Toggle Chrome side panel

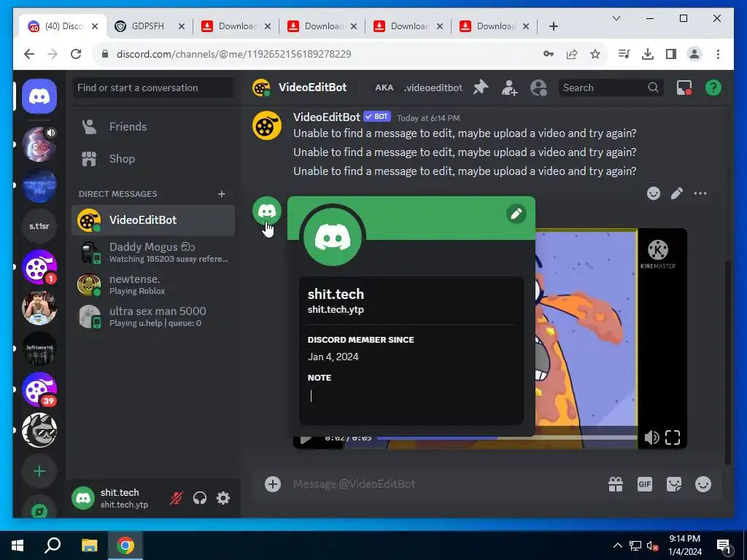671,54
